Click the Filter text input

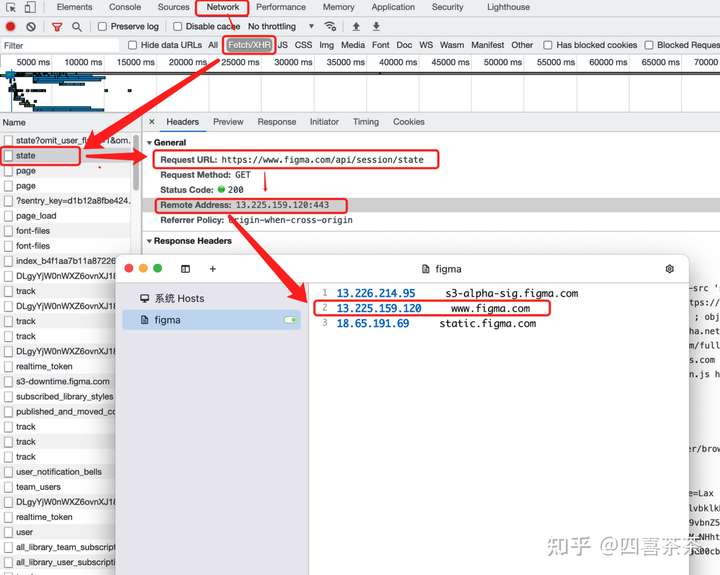point(60,45)
